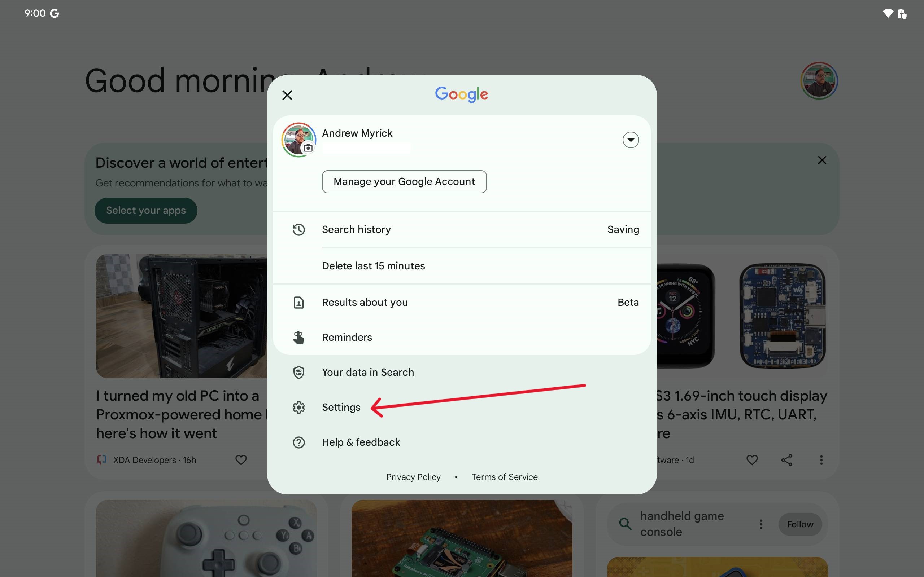924x577 pixels.
Task: Click Manage your Google Account button
Action: pos(404,181)
